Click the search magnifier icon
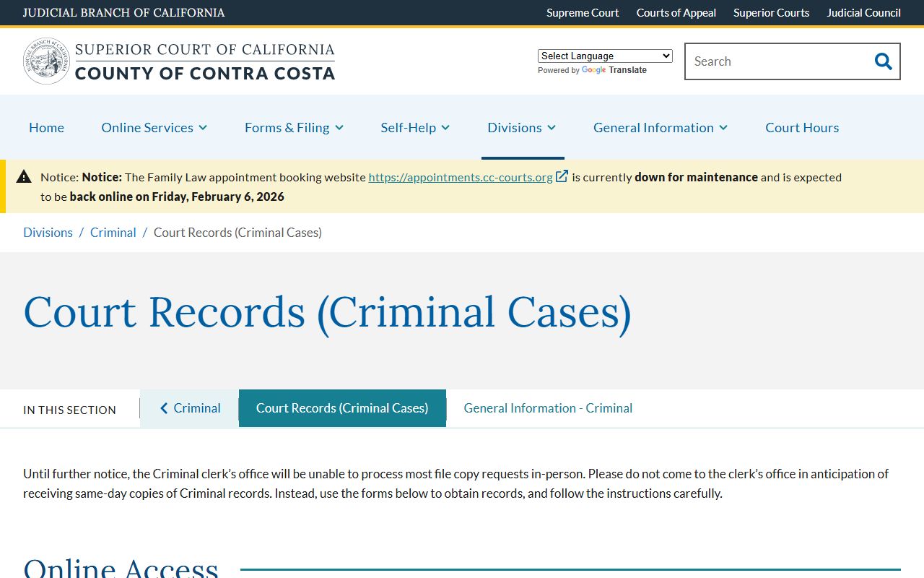Image resolution: width=924 pixels, height=578 pixels. (x=883, y=61)
